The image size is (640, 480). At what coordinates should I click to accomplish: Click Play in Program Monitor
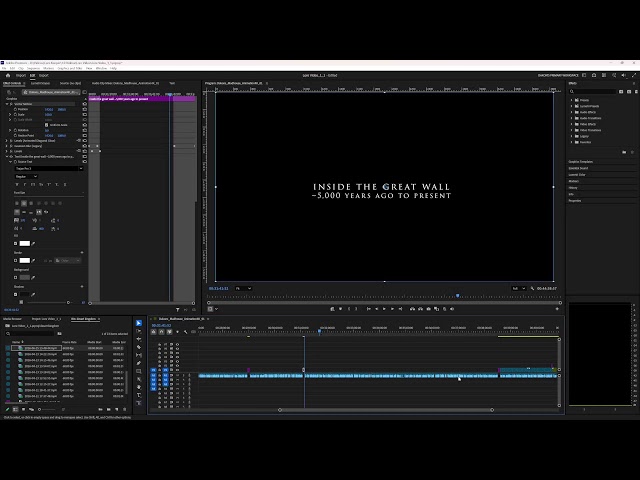coord(384,309)
